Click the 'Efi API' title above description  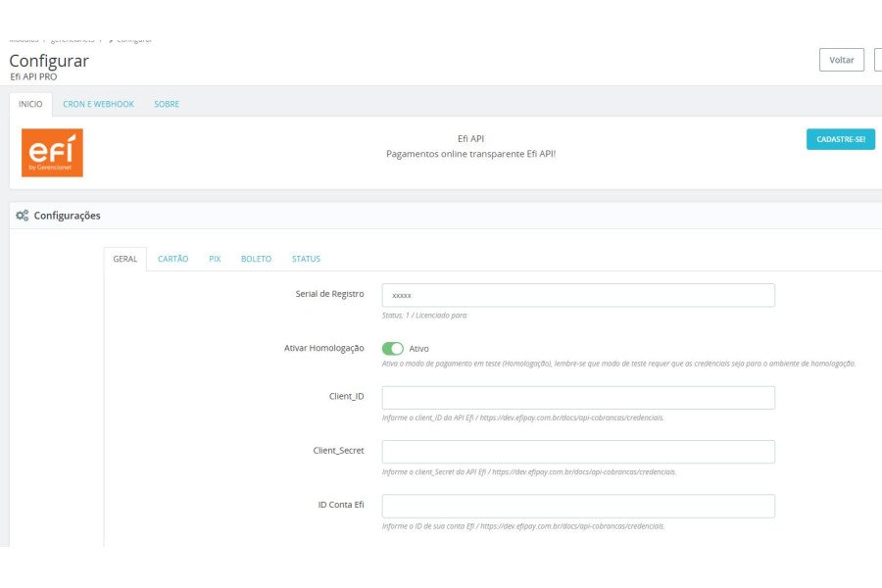tap(470, 138)
